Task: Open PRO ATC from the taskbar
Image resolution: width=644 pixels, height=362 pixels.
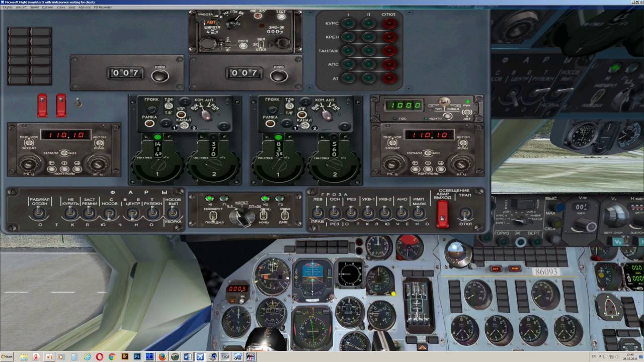Action: 251,356
